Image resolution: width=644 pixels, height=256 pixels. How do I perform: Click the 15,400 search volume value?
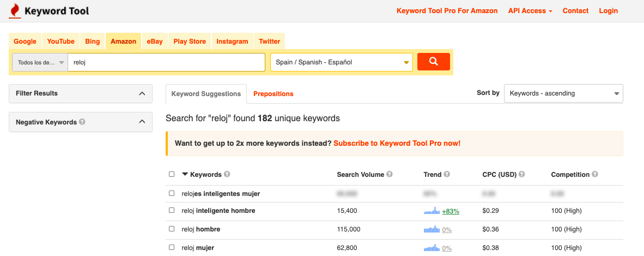(x=347, y=211)
